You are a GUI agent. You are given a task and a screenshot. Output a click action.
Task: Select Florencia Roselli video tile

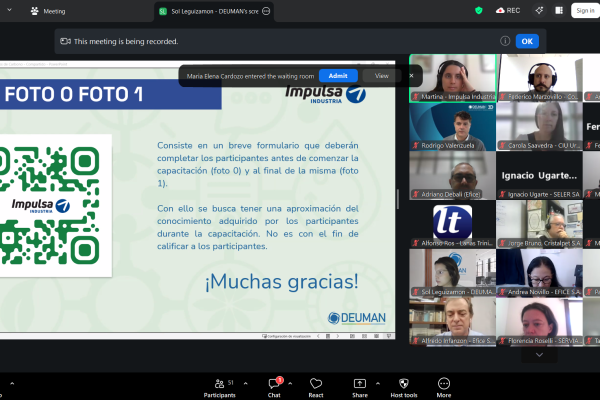point(540,322)
